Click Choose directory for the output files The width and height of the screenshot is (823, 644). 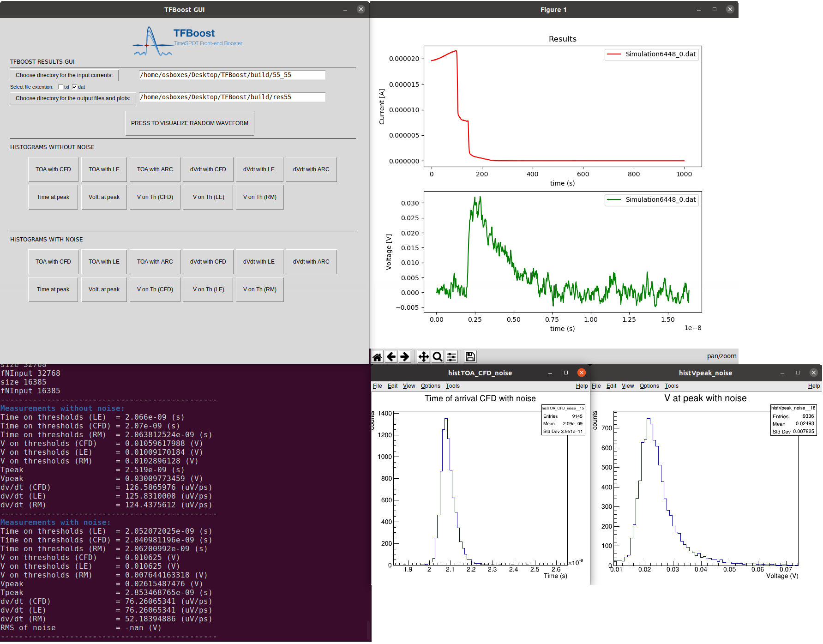[73, 98]
